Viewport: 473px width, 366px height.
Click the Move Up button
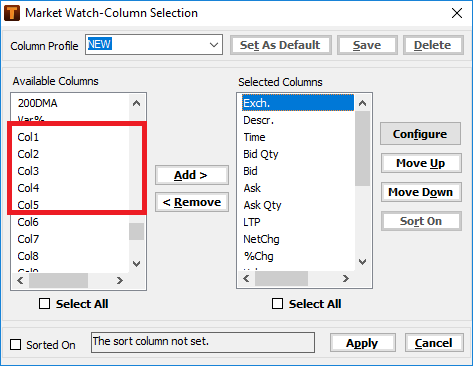(x=421, y=163)
